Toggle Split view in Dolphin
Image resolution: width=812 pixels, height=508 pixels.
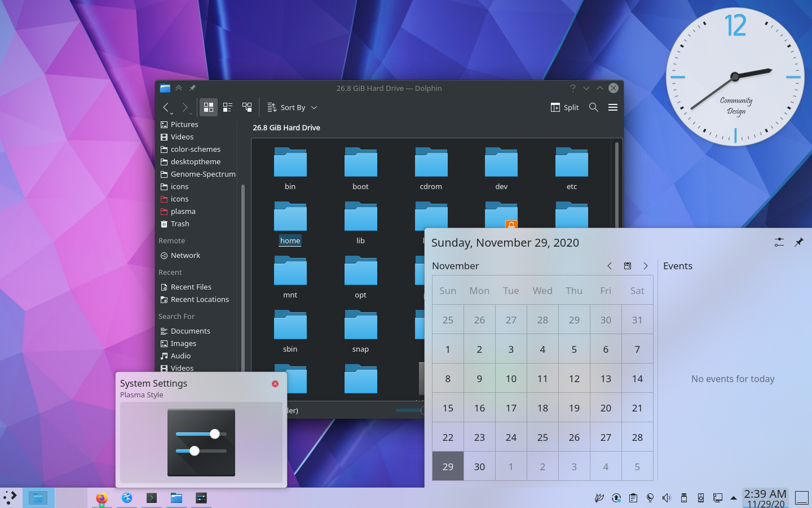coord(564,107)
